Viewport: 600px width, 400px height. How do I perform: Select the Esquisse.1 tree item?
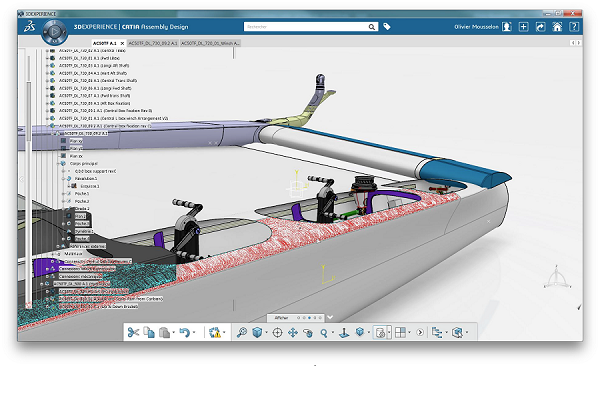click(x=90, y=186)
